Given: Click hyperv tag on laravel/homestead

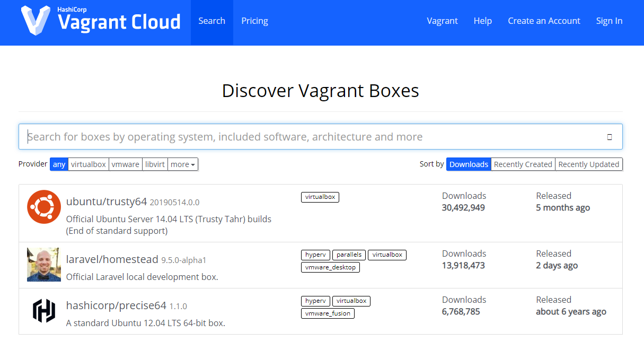Looking at the screenshot, I should pyautogui.click(x=315, y=255).
